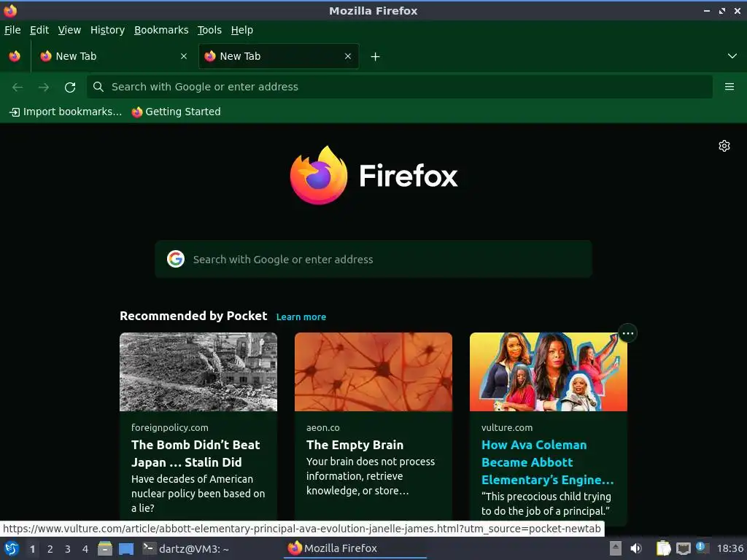Click the Firefox logo on the new tab page
This screenshot has width=747, height=560.
tap(373, 175)
